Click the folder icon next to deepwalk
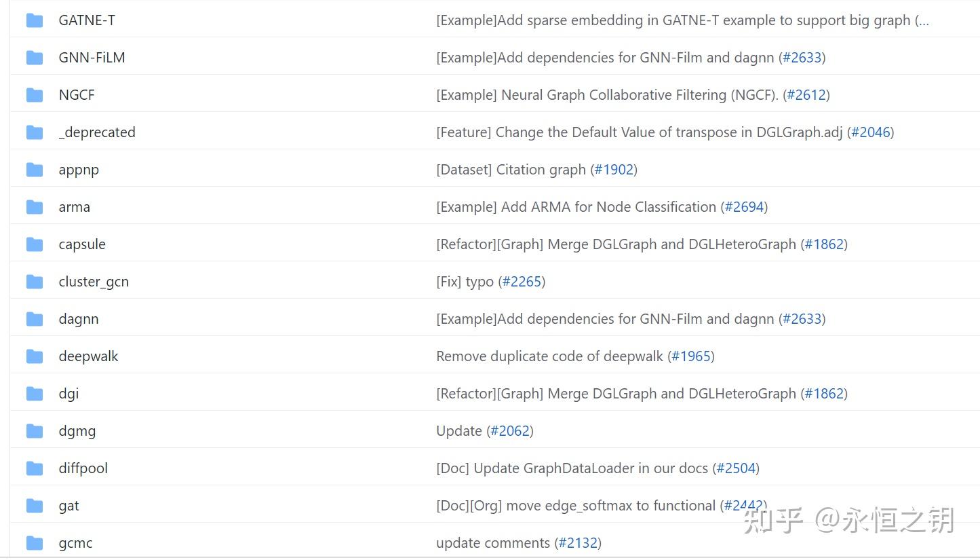This screenshot has width=980, height=560. (x=35, y=356)
